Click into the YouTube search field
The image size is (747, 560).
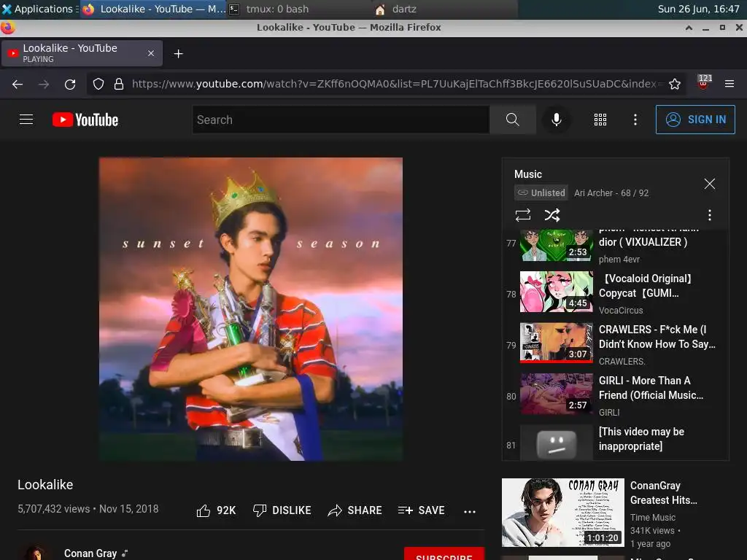click(341, 120)
